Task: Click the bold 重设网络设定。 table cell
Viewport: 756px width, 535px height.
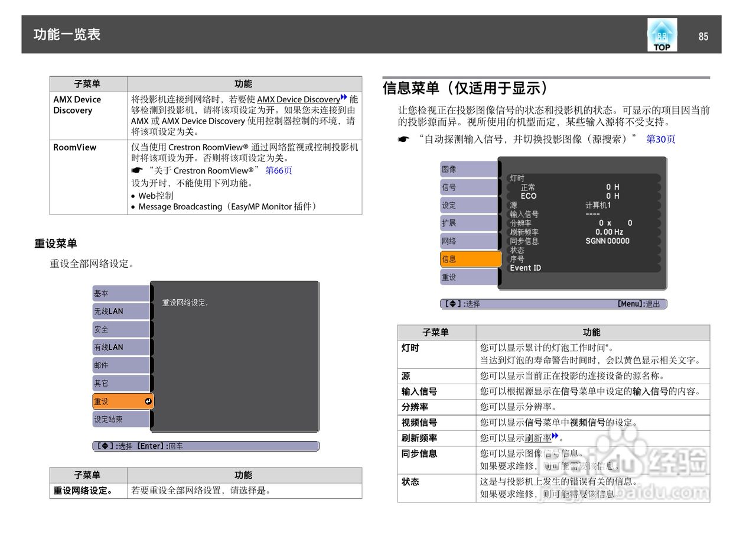Action: tap(88, 491)
